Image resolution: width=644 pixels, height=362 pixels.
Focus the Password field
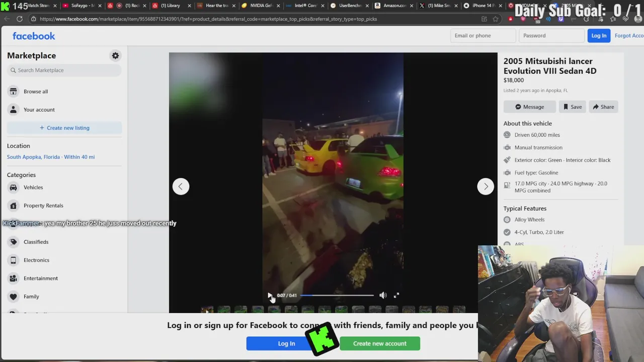coord(552,36)
